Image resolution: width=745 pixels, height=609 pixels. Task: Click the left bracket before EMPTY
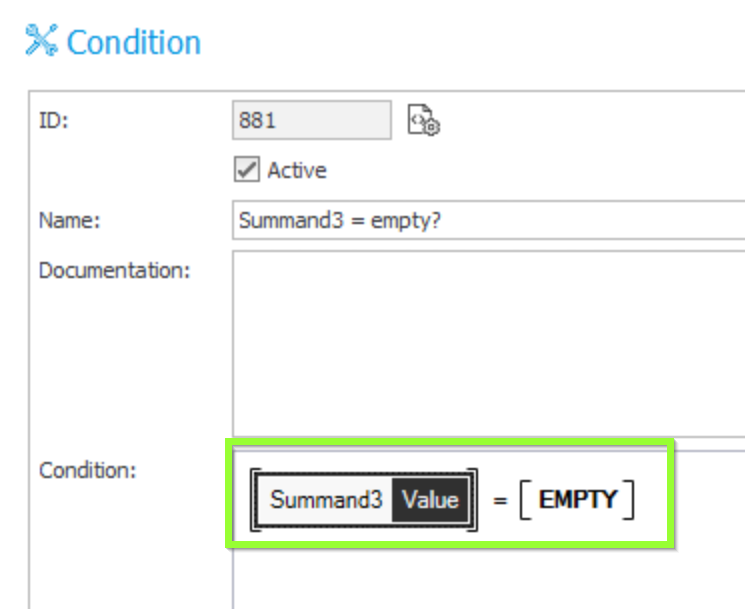click(x=525, y=500)
